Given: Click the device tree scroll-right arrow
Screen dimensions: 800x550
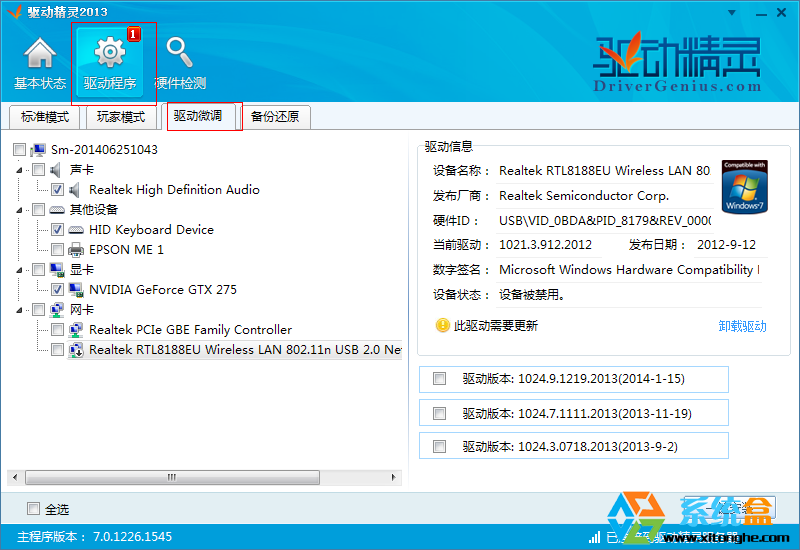Looking at the screenshot, I should 393,478.
